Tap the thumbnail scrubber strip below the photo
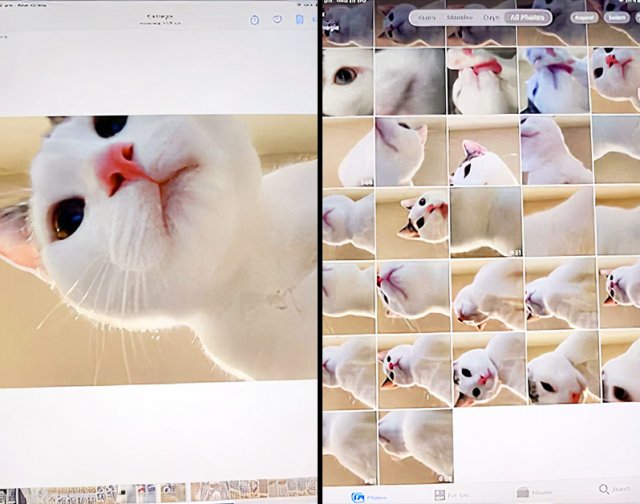Viewport: 640px width, 504px height. coord(160,492)
